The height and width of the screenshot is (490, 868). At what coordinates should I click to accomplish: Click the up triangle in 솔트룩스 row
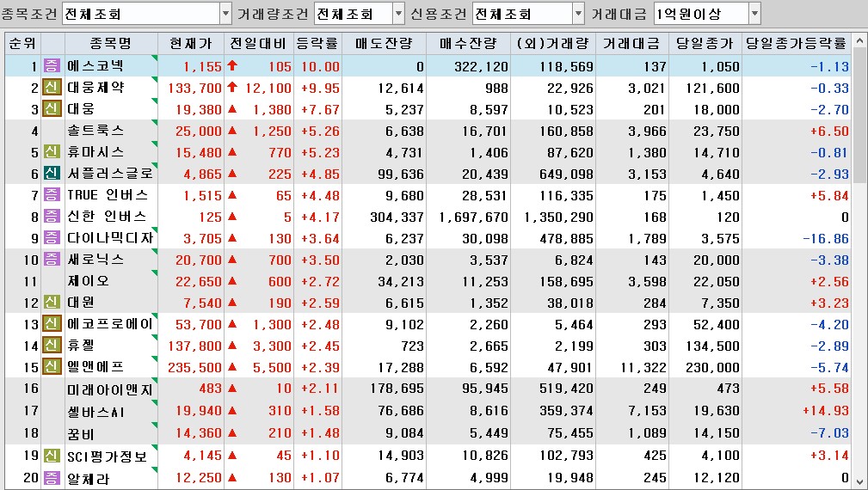[x=232, y=131]
